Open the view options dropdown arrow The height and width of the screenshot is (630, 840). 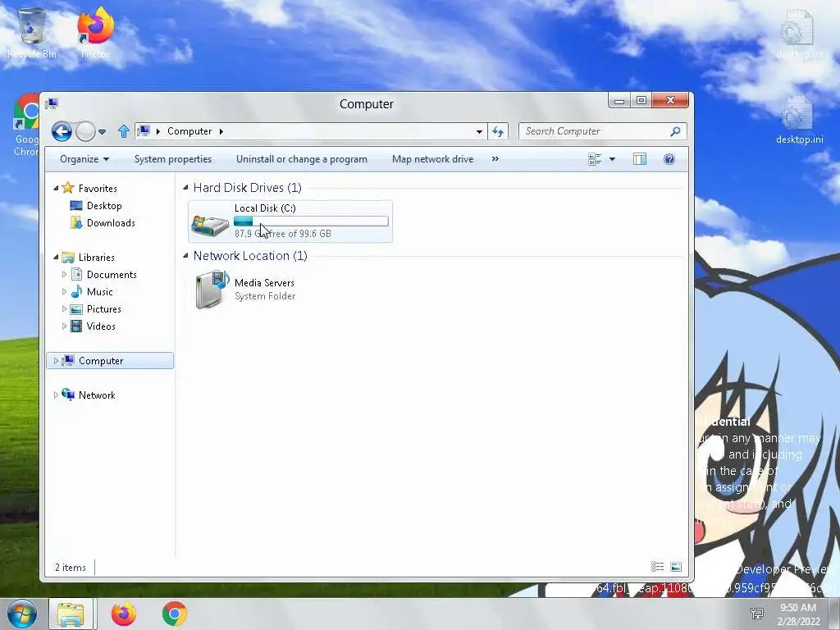point(612,159)
